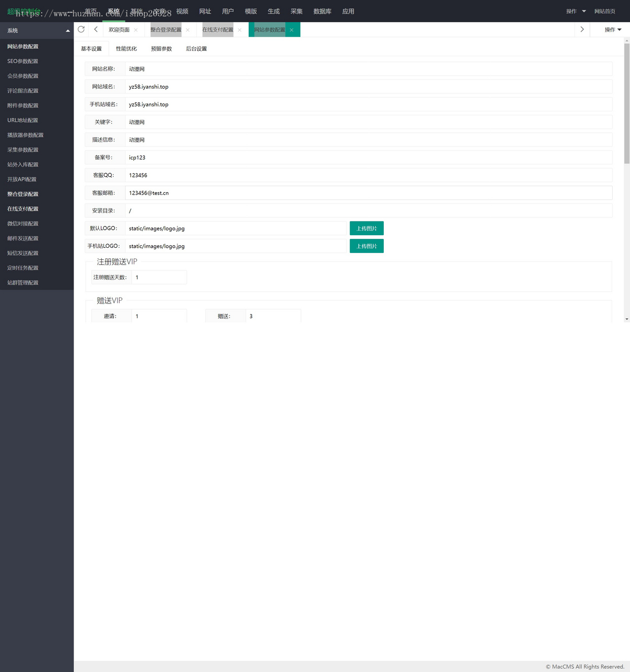Open URL地址配置 in the sidebar
Image resolution: width=630 pixels, height=672 pixels.
tap(37, 120)
